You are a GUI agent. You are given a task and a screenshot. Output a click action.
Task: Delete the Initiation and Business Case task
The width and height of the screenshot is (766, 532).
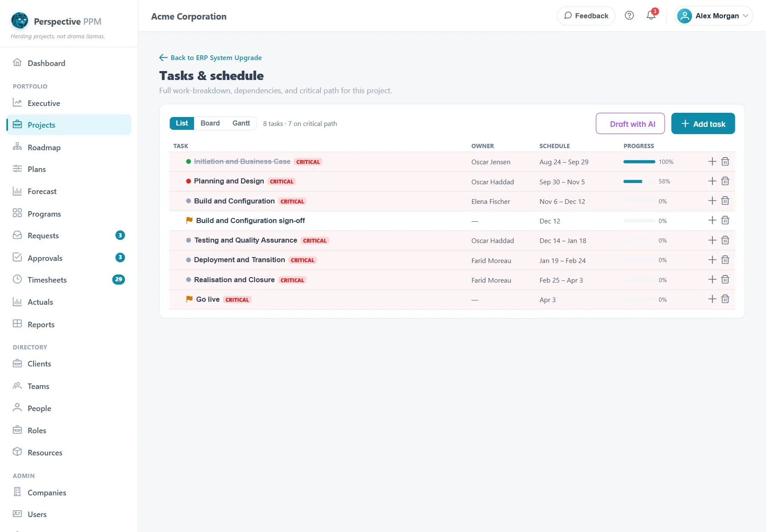(x=725, y=162)
